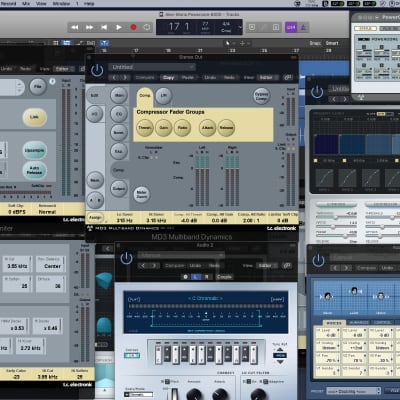Click the round Exp. button in MD3
The height and width of the screenshot is (400, 400).
pyautogui.click(x=119, y=151)
